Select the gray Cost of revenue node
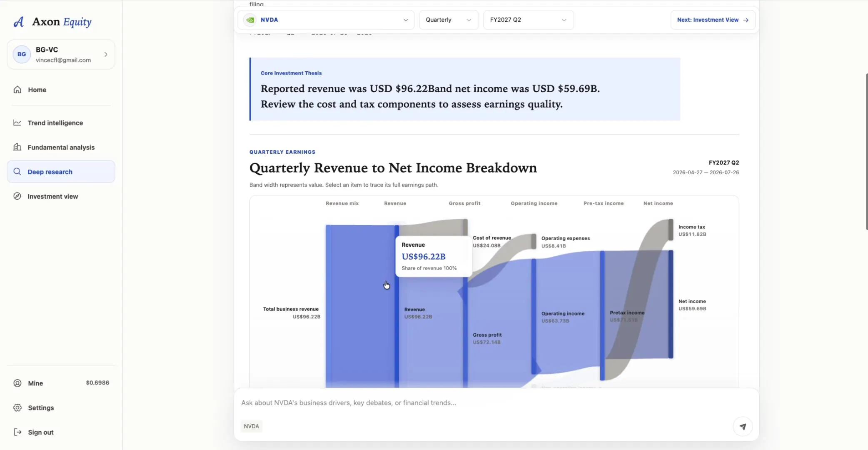Viewport: 868px width, 450px height. (465, 227)
